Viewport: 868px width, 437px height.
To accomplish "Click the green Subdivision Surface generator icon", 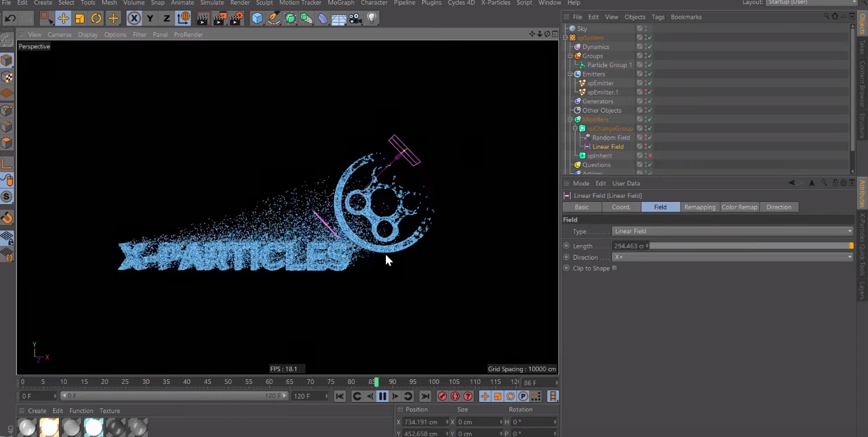I will click(x=290, y=19).
